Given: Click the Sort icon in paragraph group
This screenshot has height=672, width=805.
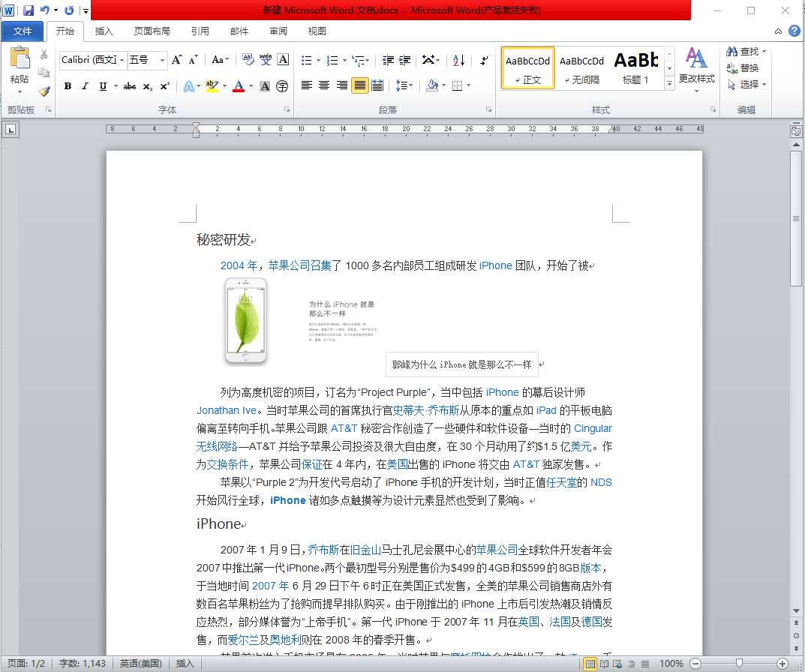Looking at the screenshot, I should tap(459, 60).
